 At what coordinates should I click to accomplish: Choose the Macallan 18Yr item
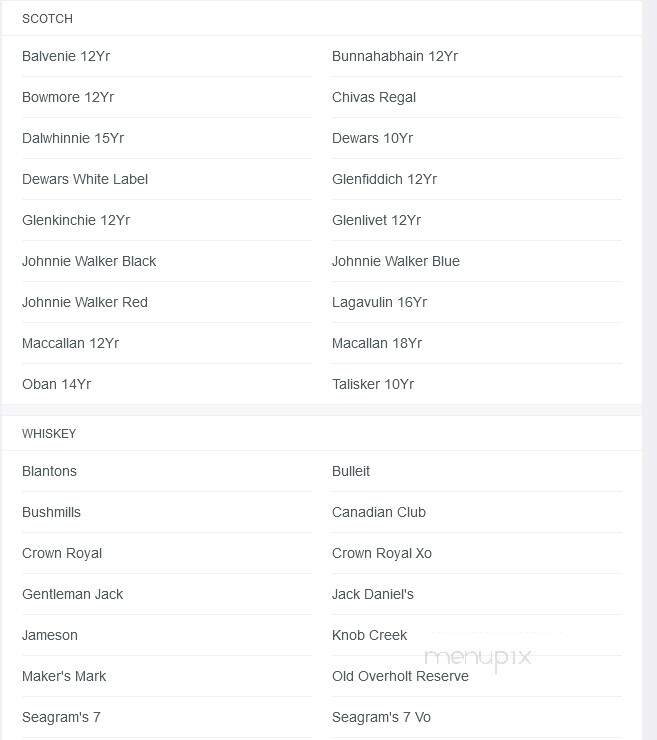coord(377,343)
